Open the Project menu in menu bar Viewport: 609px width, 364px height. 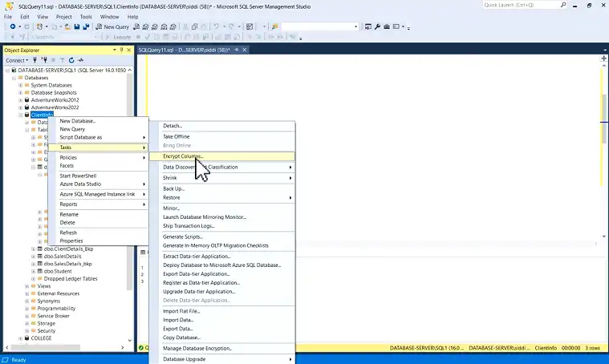(x=63, y=17)
